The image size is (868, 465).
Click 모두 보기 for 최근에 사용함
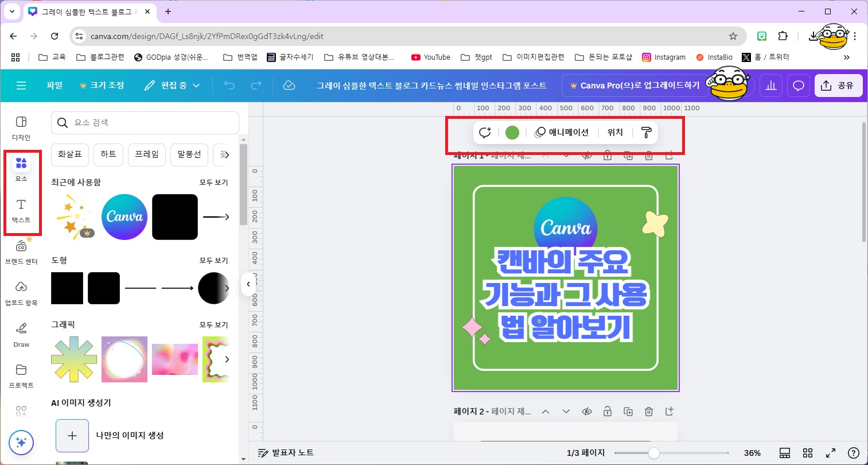[x=213, y=183]
